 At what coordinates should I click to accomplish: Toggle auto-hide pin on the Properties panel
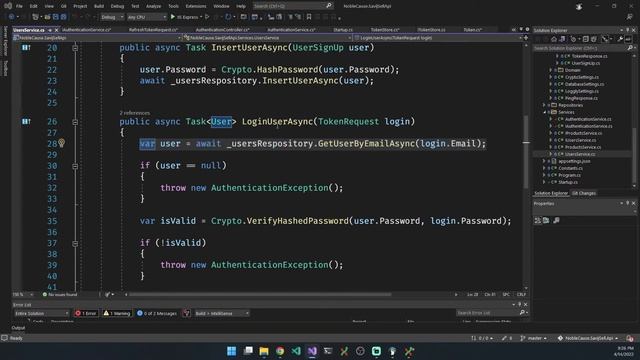(x=627, y=203)
